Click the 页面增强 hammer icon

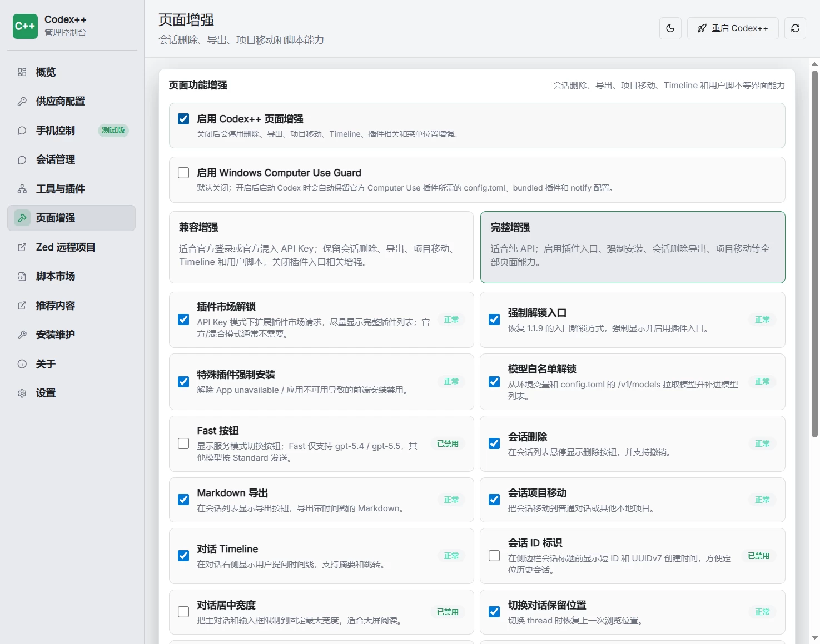pos(22,218)
